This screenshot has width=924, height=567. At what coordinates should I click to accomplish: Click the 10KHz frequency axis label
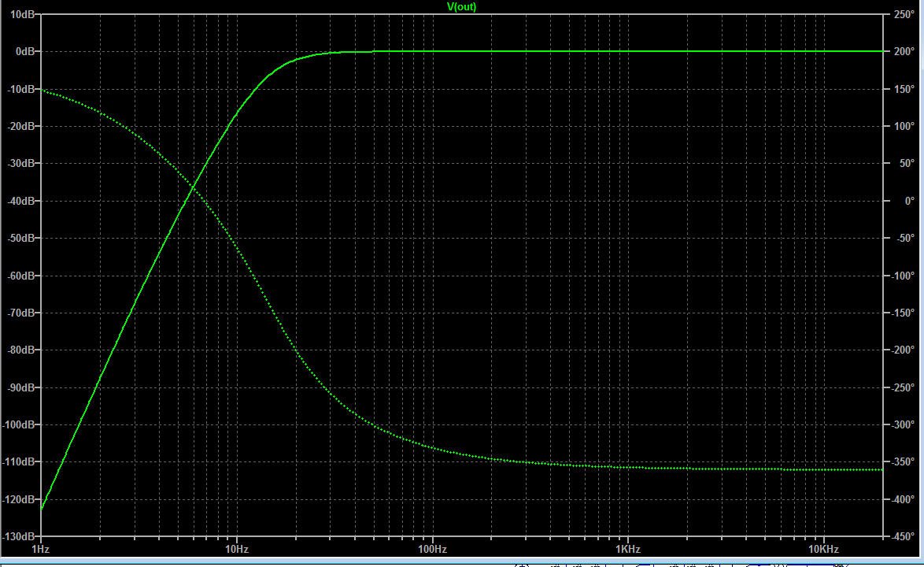(823, 550)
